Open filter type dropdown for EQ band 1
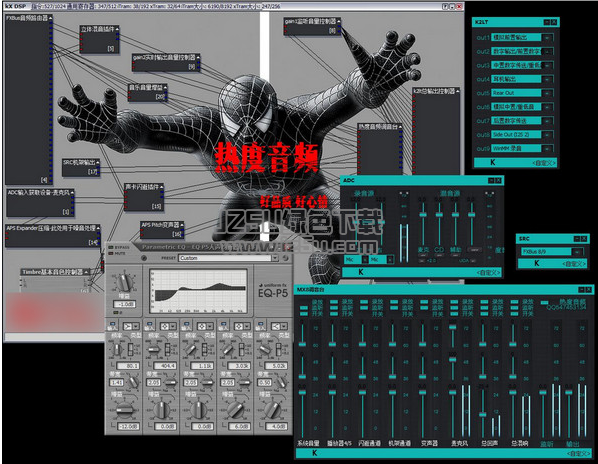This screenshot has height=464, width=598. tap(131, 326)
